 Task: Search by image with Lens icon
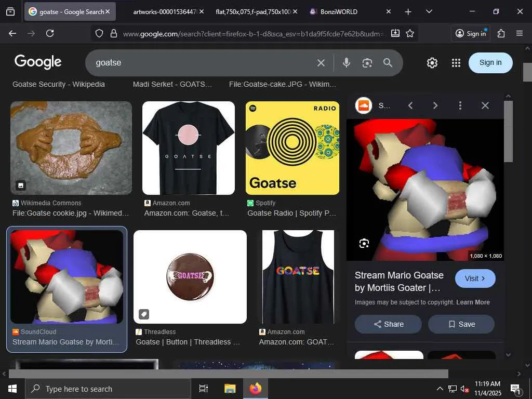(x=367, y=63)
